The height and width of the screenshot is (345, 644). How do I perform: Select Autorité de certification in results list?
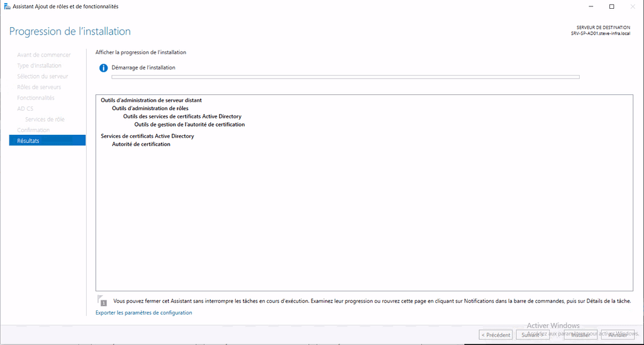tap(141, 144)
